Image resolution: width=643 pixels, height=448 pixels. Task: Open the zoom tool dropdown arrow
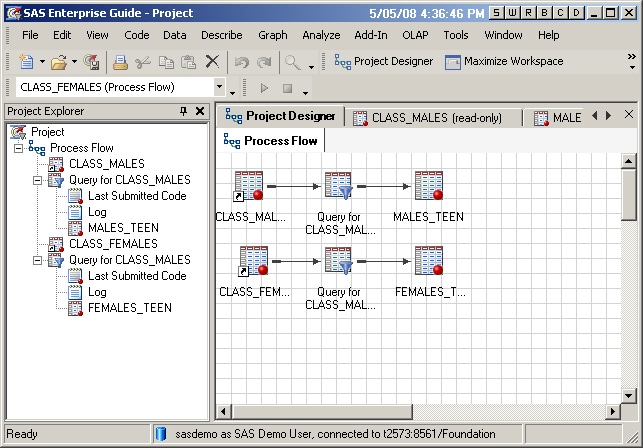tap(311, 66)
